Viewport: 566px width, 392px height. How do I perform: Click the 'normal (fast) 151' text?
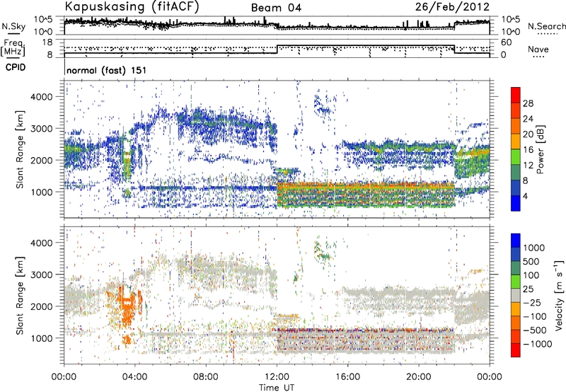pos(107,70)
